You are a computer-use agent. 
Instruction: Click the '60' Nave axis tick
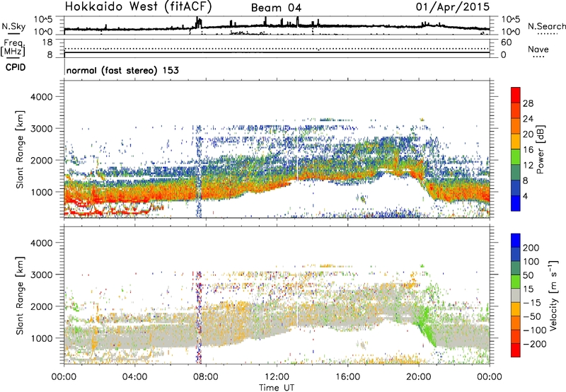[506, 42]
